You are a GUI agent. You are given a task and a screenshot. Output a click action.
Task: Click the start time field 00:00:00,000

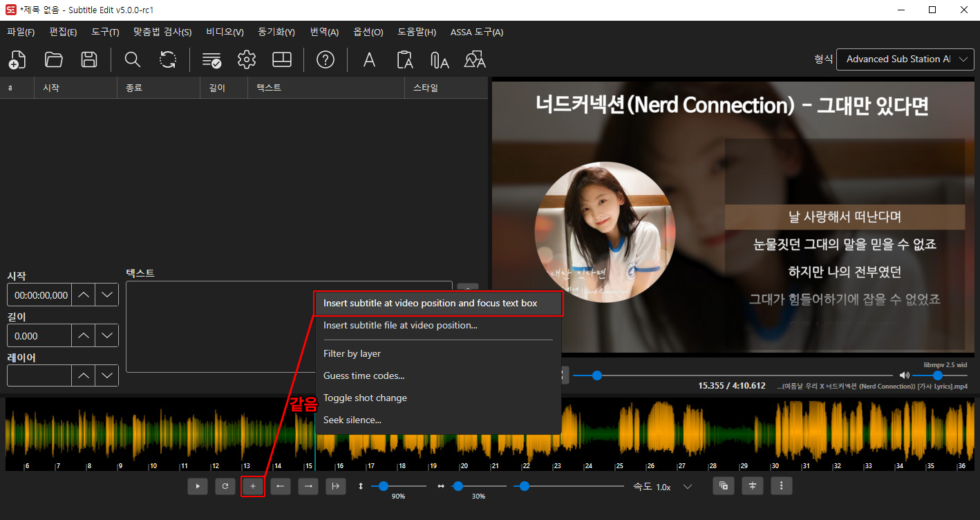pyautogui.click(x=39, y=295)
